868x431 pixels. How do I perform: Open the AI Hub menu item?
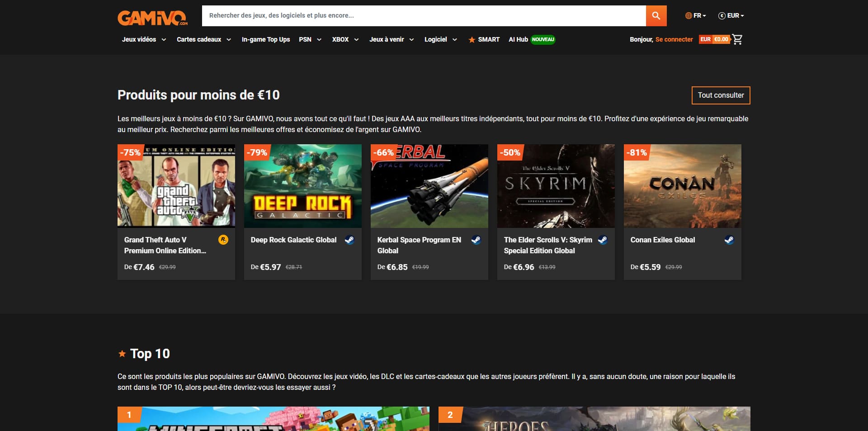tap(532, 39)
